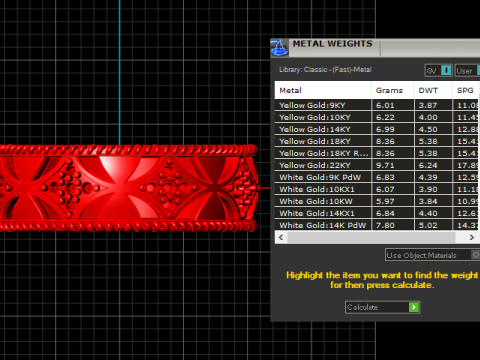Click the Metal Weights flask icon
480x360 pixels.
click(x=279, y=47)
